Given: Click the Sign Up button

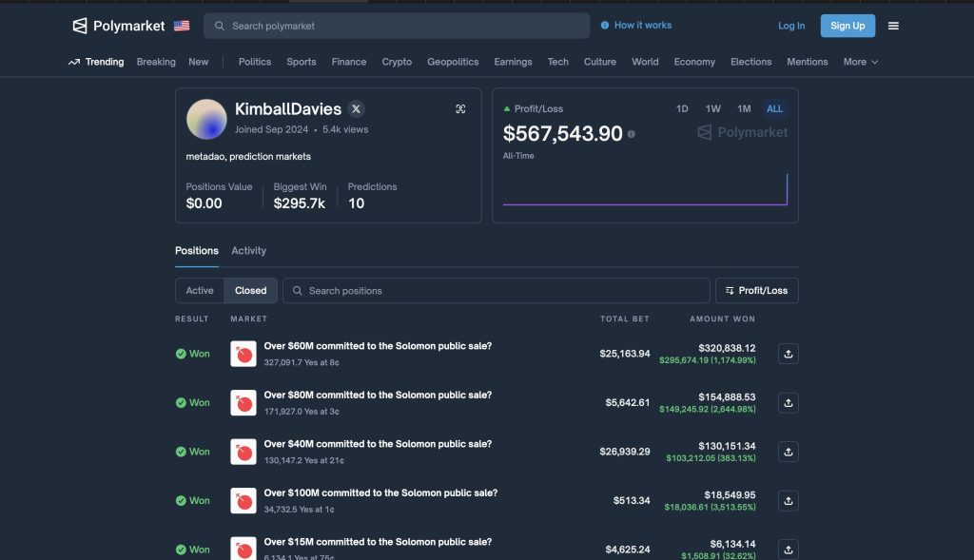Looking at the screenshot, I should pyautogui.click(x=847, y=26).
